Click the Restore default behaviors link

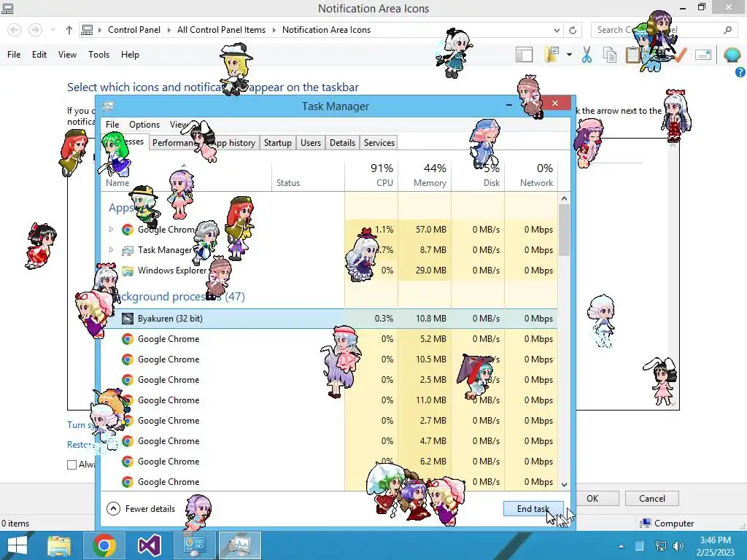point(81,445)
